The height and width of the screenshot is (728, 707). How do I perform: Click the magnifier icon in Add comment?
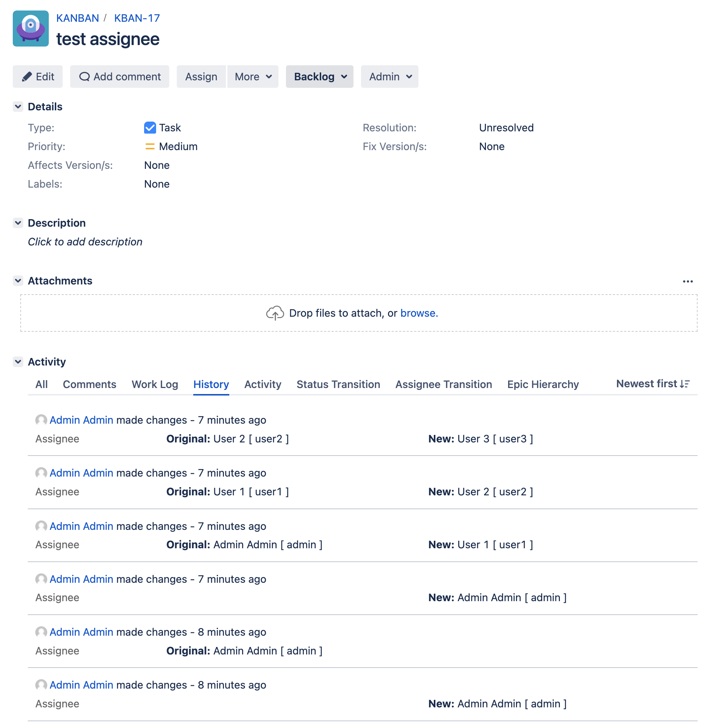[x=84, y=77]
